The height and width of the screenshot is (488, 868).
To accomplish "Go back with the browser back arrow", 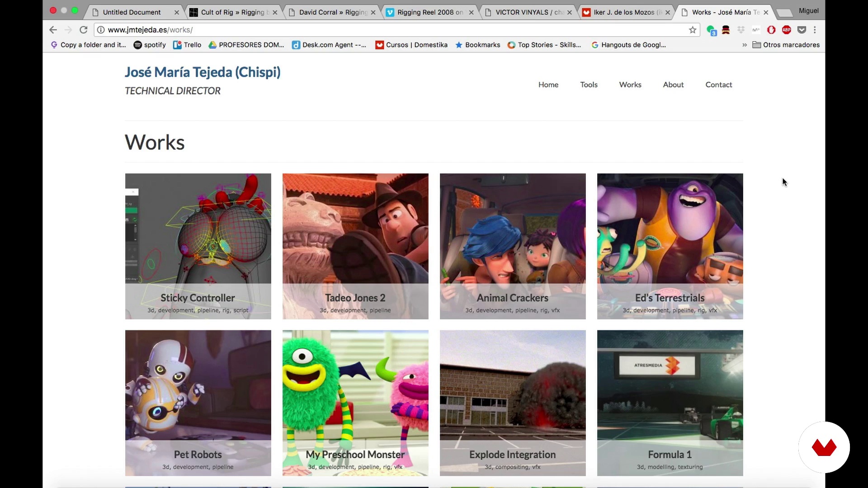I will 53,30.
